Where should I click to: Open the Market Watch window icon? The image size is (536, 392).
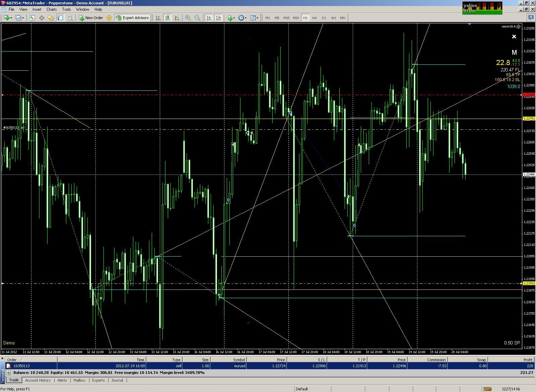point(32,18)
